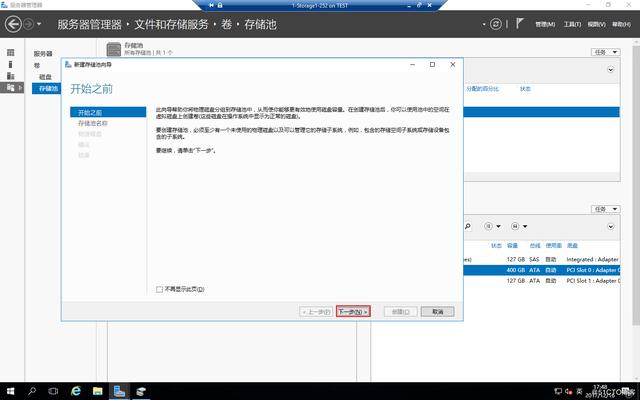This screenshot has width=640, height=400.
Task: Open Task View from the taskbar
Action: (53, 391)
